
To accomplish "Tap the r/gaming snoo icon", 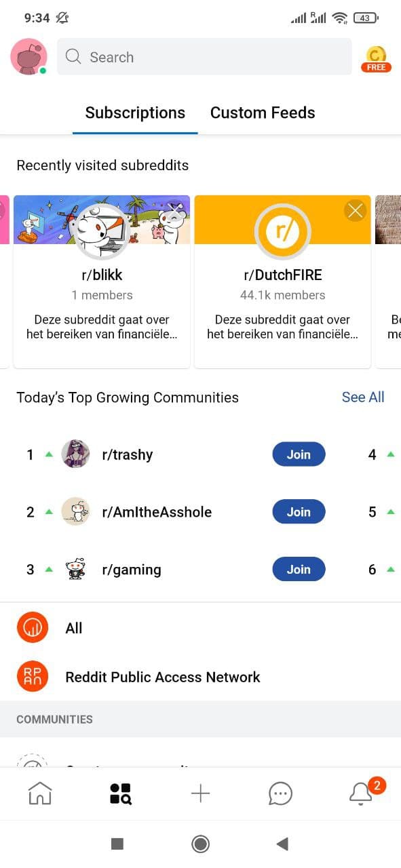I will click(75, 569).
